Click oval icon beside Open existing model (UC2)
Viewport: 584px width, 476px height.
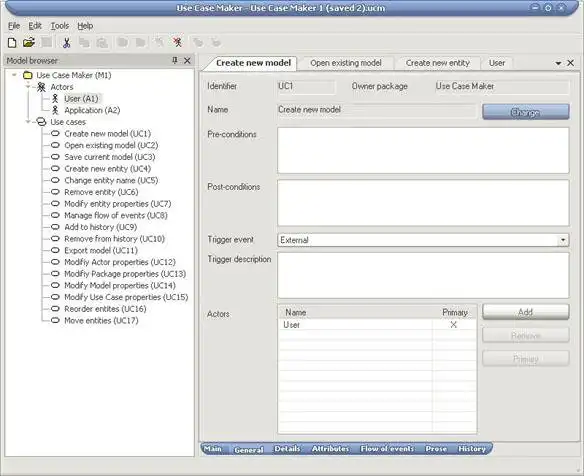coord(55,145)
